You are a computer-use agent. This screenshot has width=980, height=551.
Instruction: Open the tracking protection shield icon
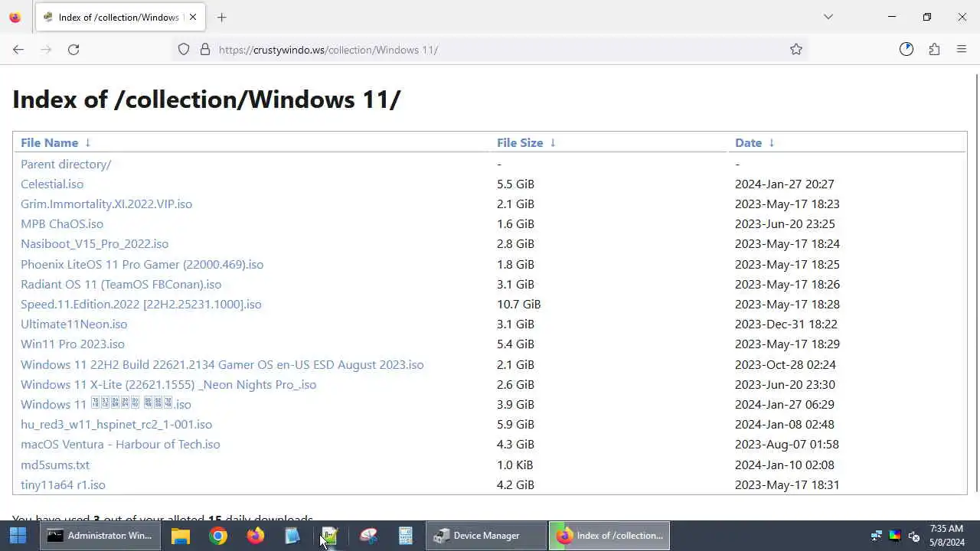coord(184,50)
